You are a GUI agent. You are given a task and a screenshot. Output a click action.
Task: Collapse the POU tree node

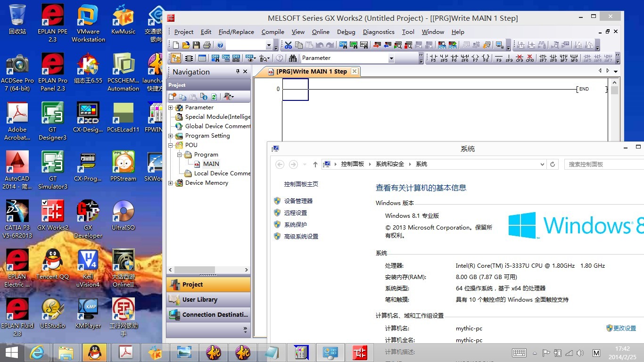click(171, 145)
